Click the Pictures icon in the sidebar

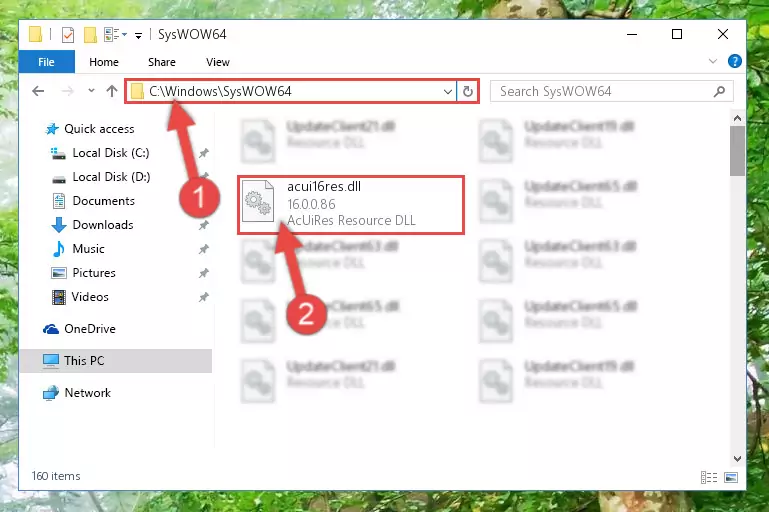point(58,273)
